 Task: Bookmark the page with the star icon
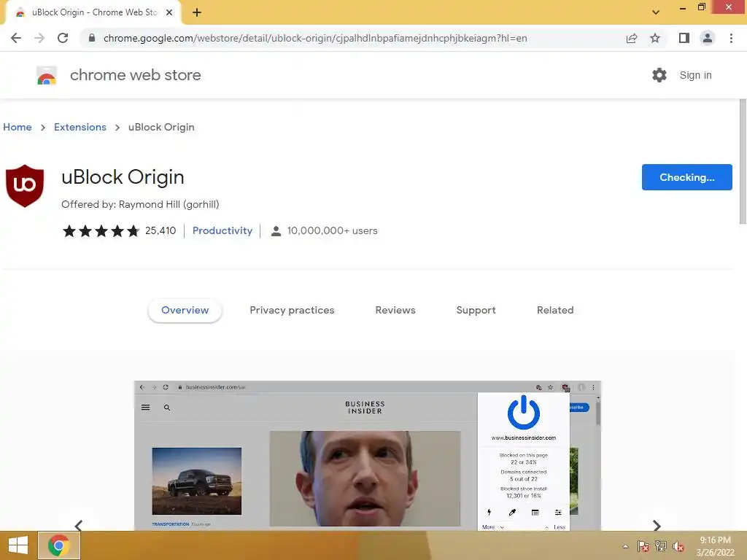click(x=655, y=38)
